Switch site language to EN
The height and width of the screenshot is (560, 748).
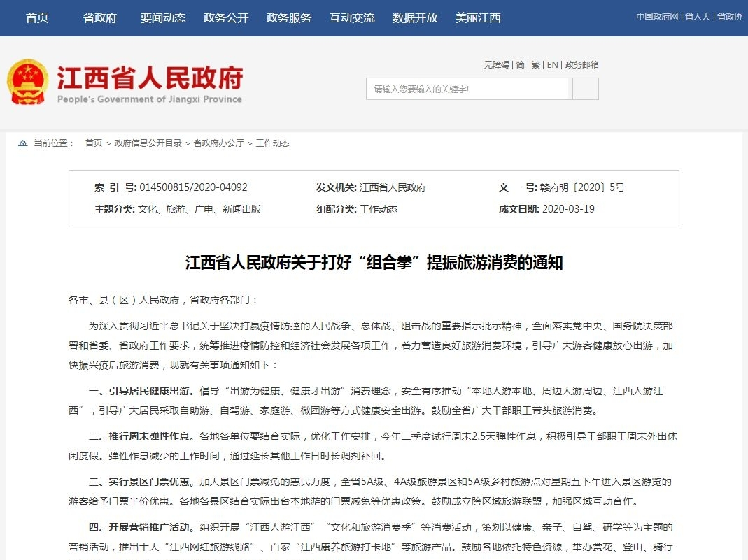[552, 64]
